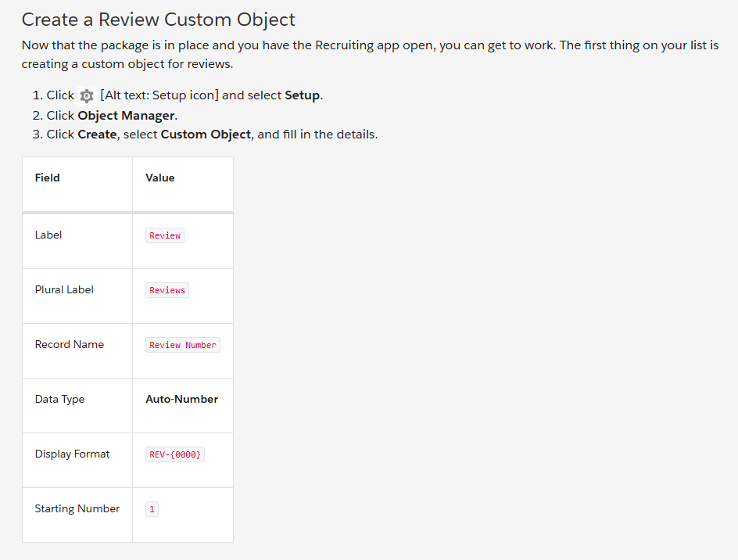Click the bold Object Manager text

click(x=126, y=116)
